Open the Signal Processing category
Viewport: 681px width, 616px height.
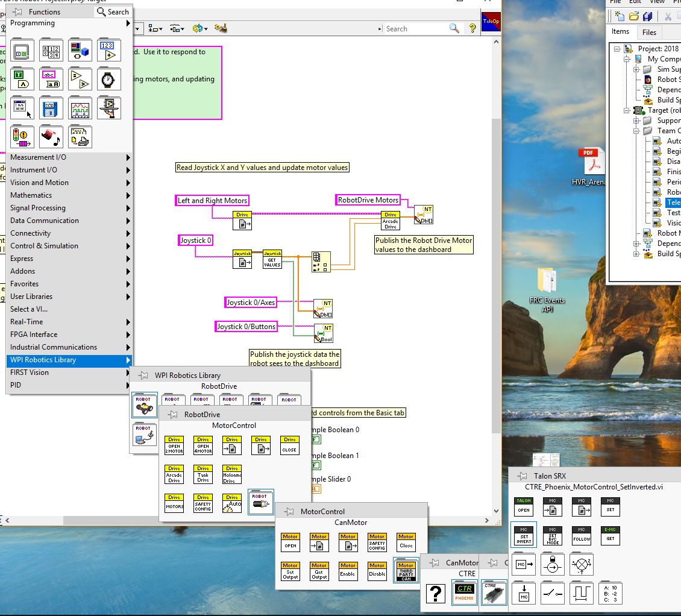tap(69, 208)
